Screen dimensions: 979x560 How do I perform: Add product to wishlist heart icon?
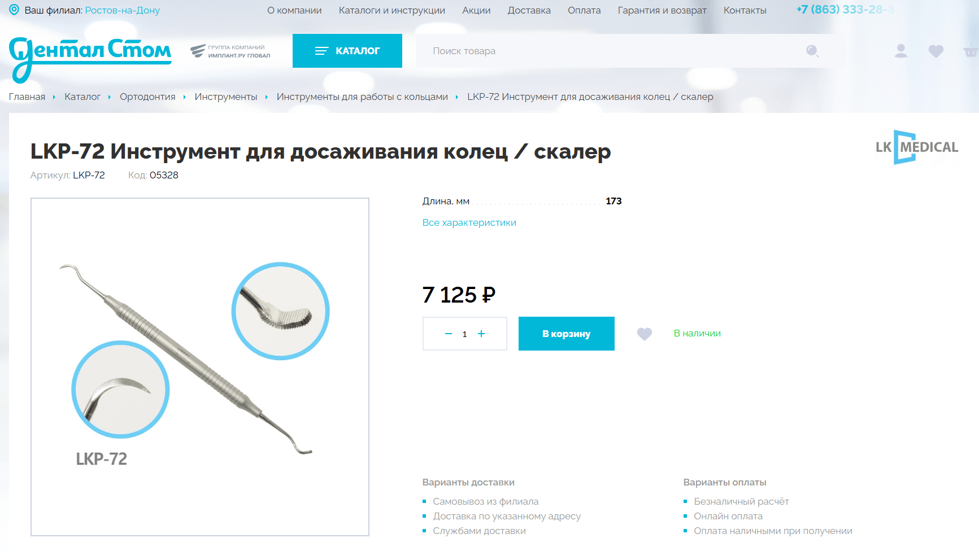point(645,334)
